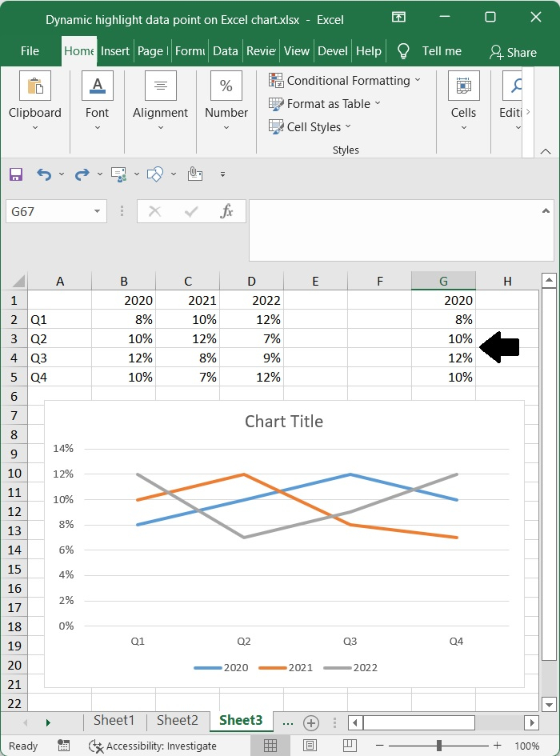
Task: Show more sheet tabs via ellipsis
Action: (287, 722)
